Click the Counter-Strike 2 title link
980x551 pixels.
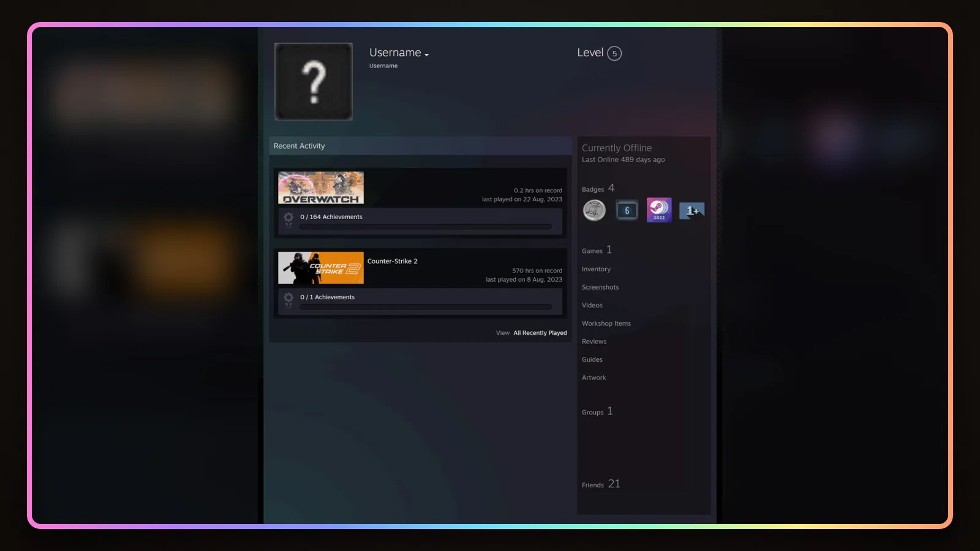393,261
